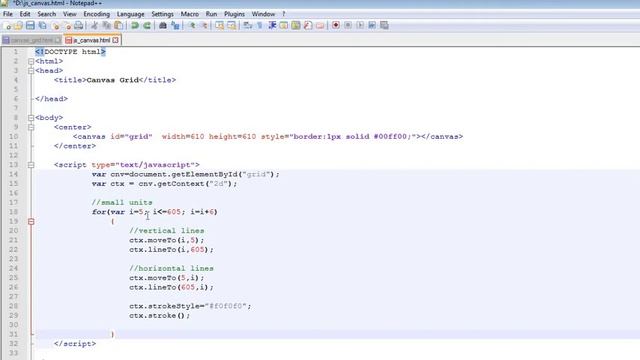The image size is (640, 360).
Task: Click the "//small units" comment
Action: [122, 202]
